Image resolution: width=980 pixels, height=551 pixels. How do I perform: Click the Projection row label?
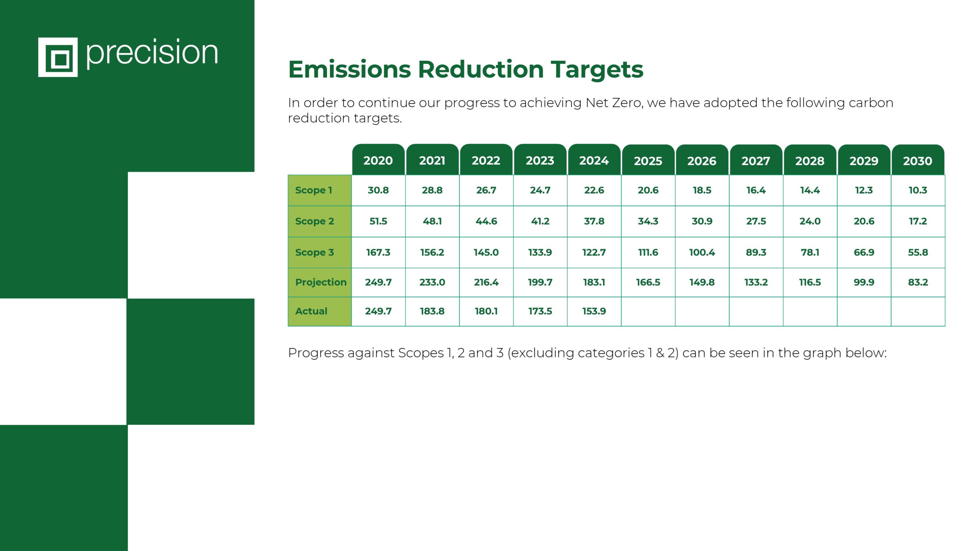[x=321, y=282]
